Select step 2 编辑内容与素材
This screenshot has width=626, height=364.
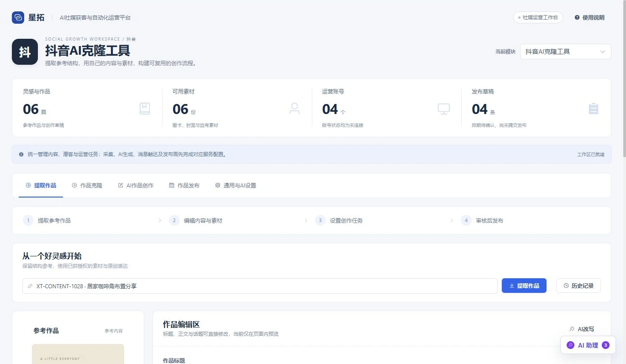pyautogui.click(x=195, y=220)
